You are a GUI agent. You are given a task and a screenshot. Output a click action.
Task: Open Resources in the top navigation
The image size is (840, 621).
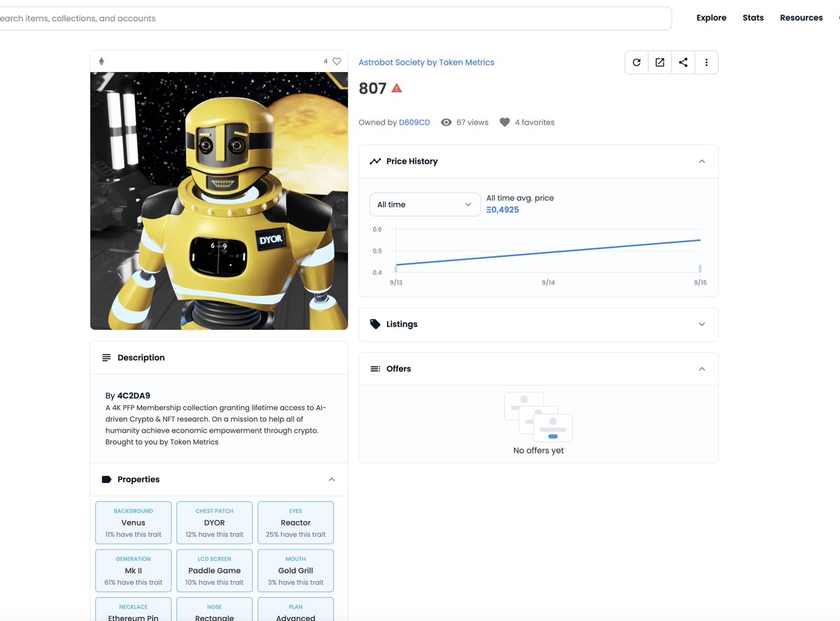(x=801, y=18)
